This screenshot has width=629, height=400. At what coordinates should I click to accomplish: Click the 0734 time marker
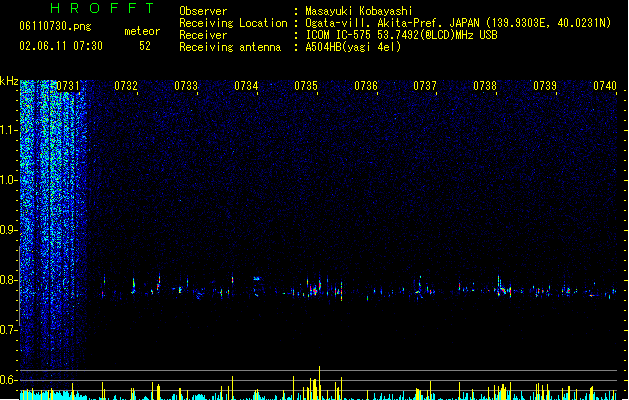coord(246,86)
